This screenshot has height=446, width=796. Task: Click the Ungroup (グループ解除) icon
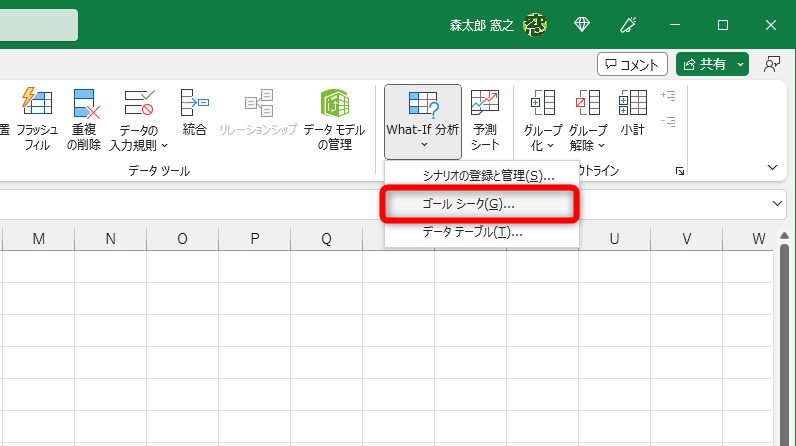pyautogui.click(x=588, y=102)
